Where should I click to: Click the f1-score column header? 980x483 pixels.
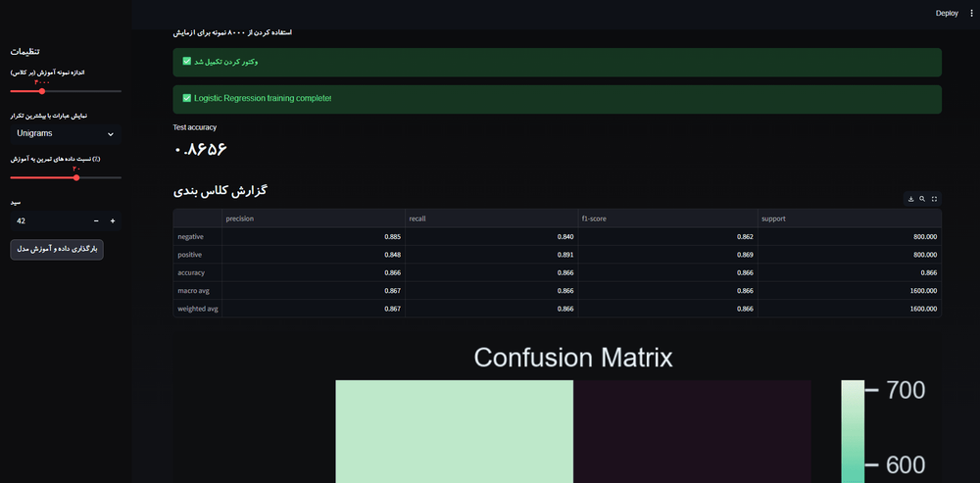(x=667, y=218)
